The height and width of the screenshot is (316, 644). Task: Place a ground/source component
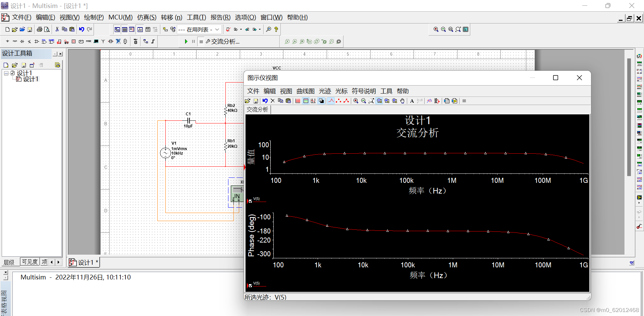click(7, 41)
